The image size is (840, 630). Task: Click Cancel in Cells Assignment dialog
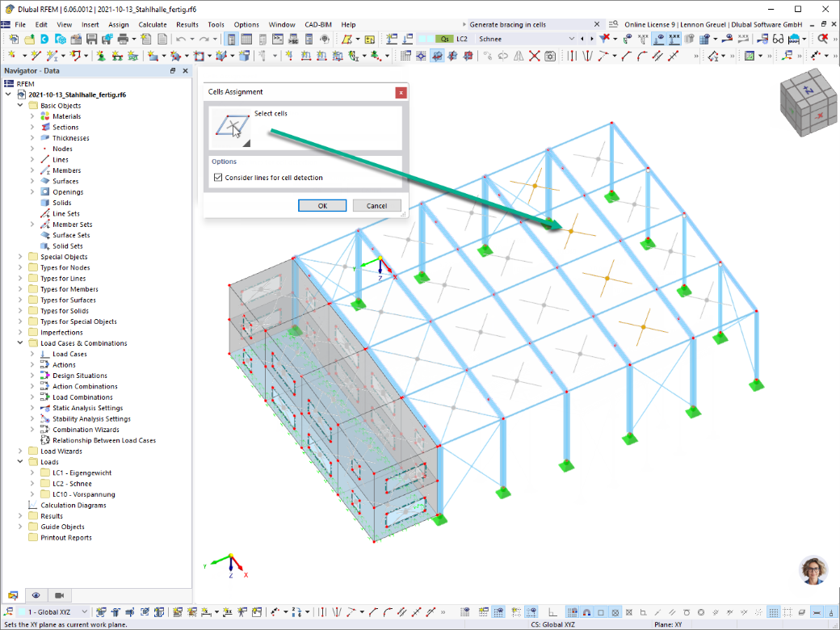(x=376, y=206)
